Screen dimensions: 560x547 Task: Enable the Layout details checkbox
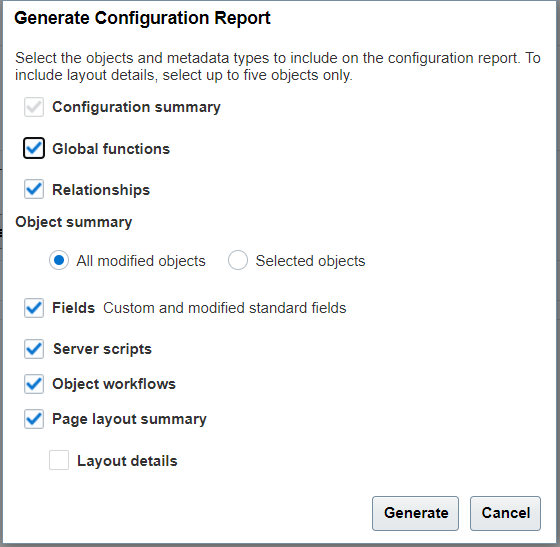click(x=59, y=460)
